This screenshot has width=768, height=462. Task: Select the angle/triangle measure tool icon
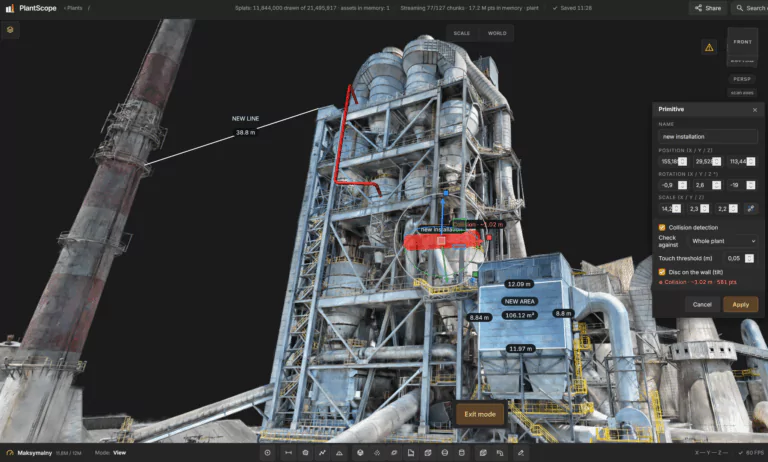click(339, 453)
